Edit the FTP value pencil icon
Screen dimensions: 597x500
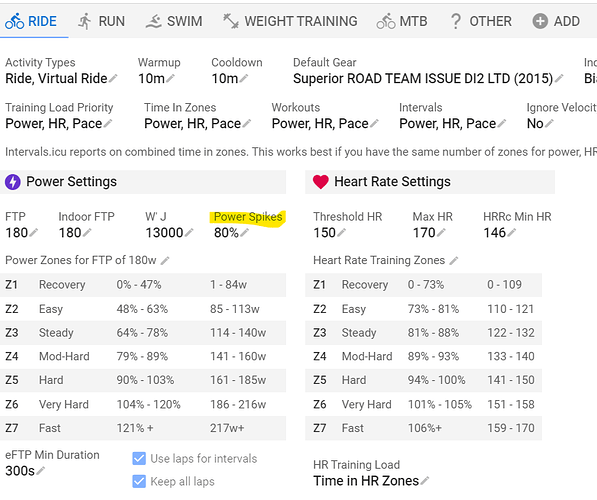click(x=34, y=232)
